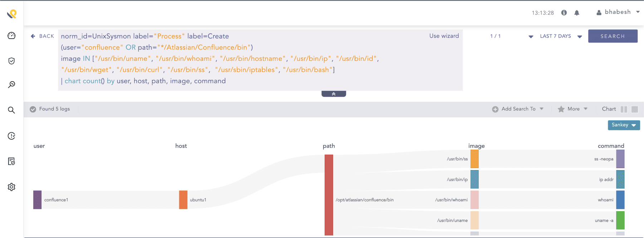This screenshot has height=238, width=644.
Task: Open the notifications bell icon
Action: 577,13
